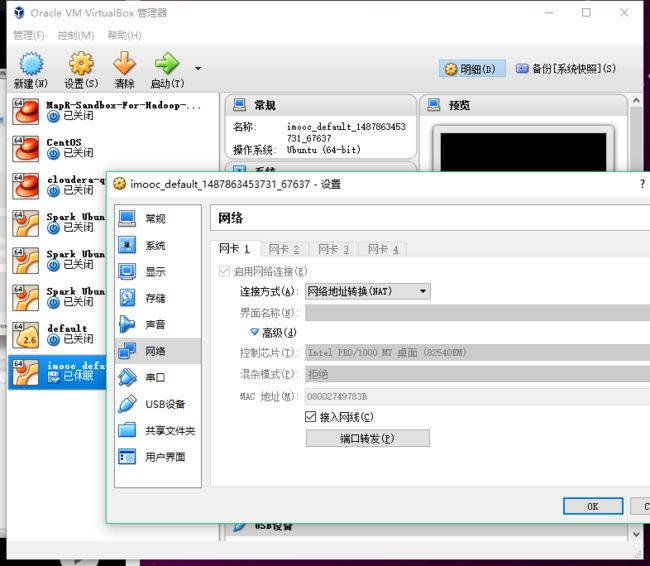Click the 常规 section header icon in details
Viewport: 650px width, 566px height.
pyautogui.click(x=239, y=104)
